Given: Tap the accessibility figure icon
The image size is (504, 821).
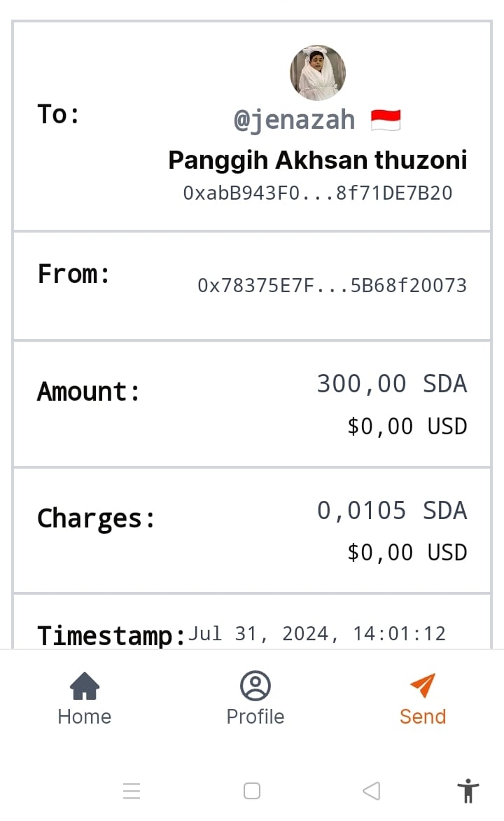Looking at the screenshot, I should pos(468,791).
